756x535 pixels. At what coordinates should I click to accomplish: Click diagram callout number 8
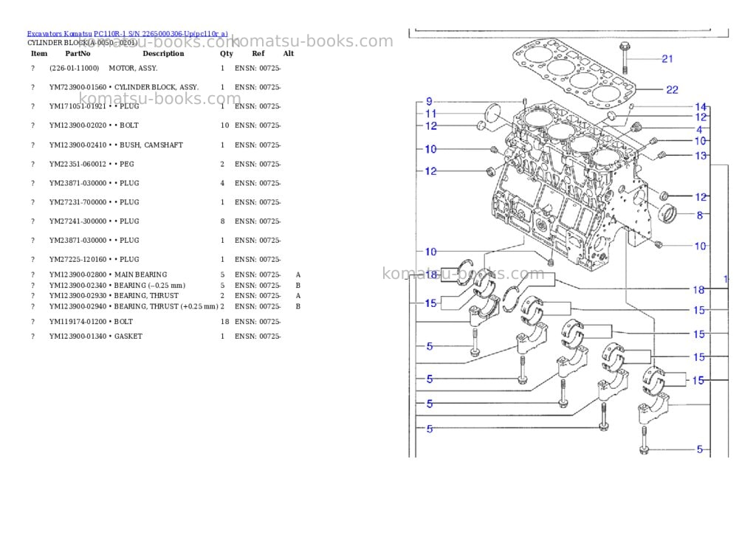[x=700, y=215]
